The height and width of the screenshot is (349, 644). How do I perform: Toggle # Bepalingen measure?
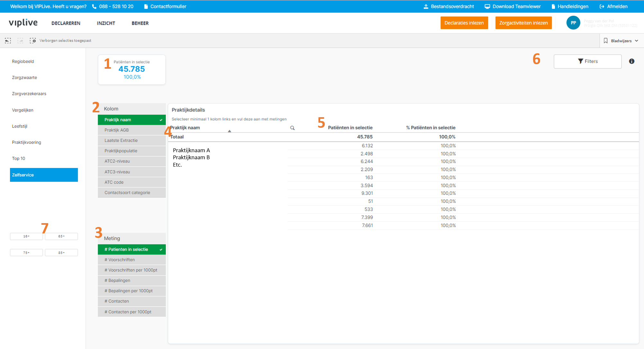click(132, 281)
